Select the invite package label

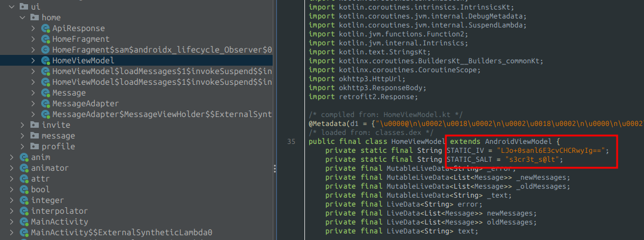pos(56,125)
